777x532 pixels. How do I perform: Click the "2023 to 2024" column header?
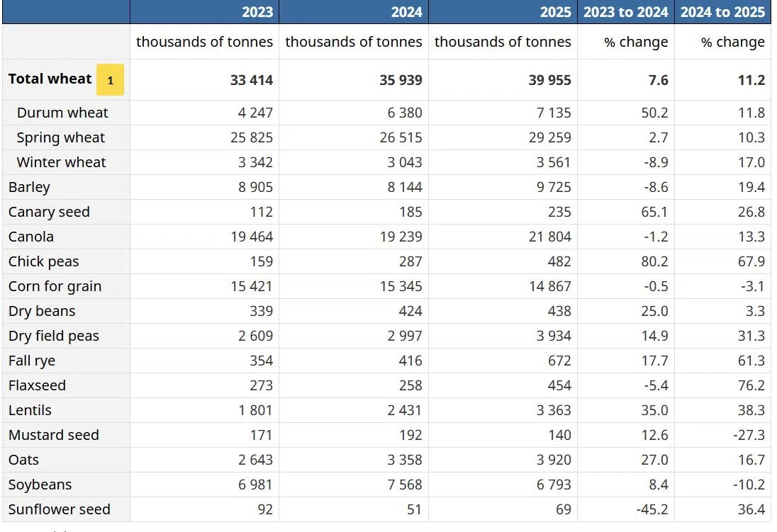pyautogui.click(x=625, y=12)
